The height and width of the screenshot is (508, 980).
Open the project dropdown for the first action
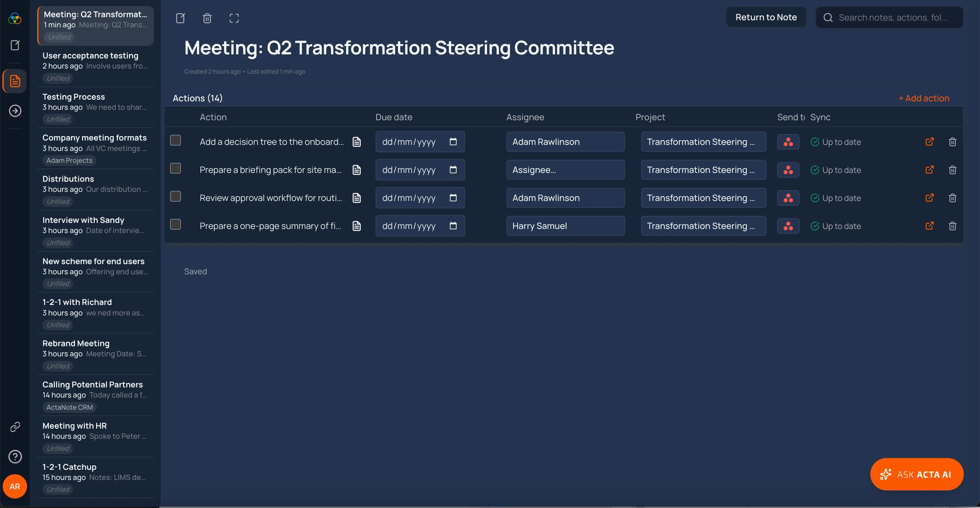(703, 142)
